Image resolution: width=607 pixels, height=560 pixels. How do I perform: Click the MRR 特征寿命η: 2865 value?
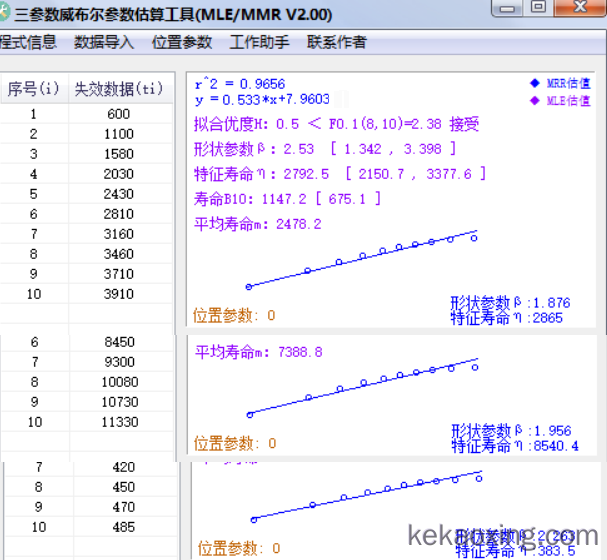coord(507,318)
